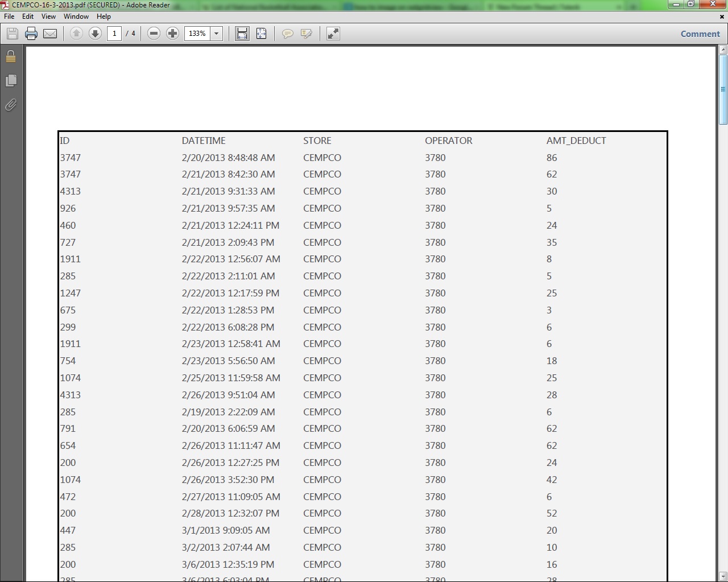Click the CEMPCO store cell in 3/1/2013 row
Viewport: 728px width, 582px height.
point(322,530)
